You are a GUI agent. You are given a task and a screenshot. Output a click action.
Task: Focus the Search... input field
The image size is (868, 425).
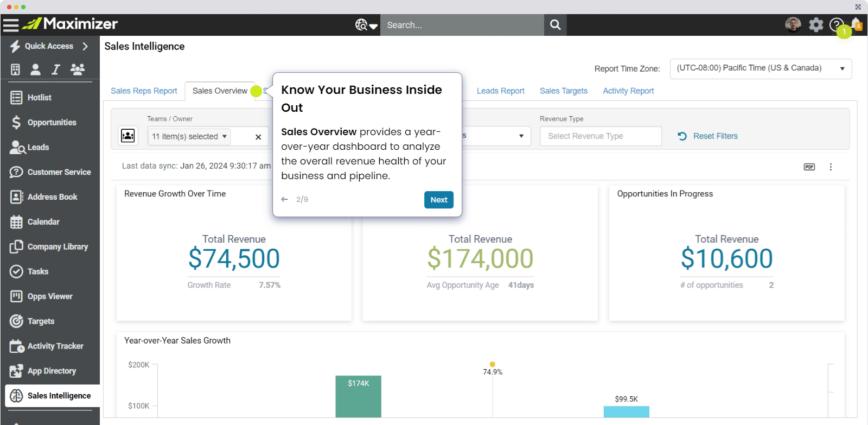click(462, 25)
